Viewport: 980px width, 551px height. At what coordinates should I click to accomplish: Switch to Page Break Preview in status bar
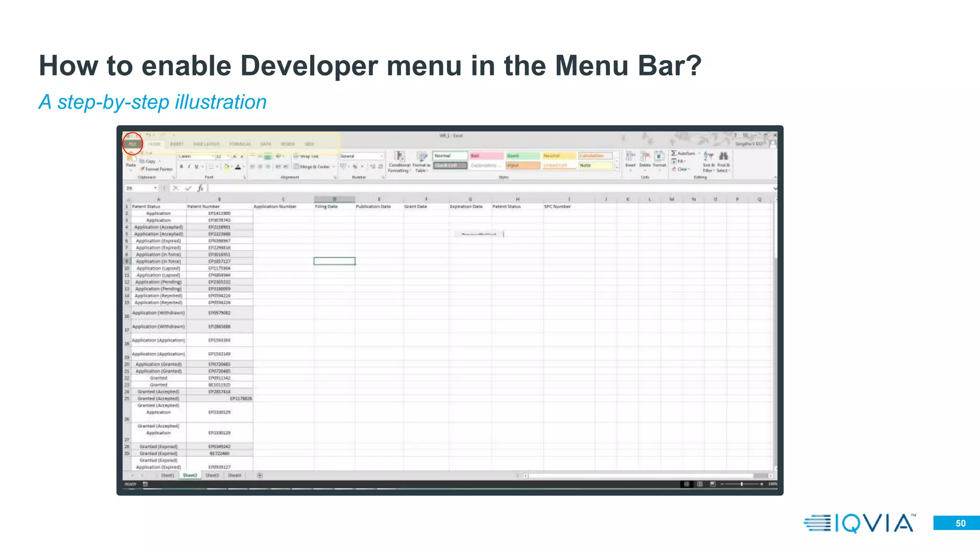pos(713,484)
